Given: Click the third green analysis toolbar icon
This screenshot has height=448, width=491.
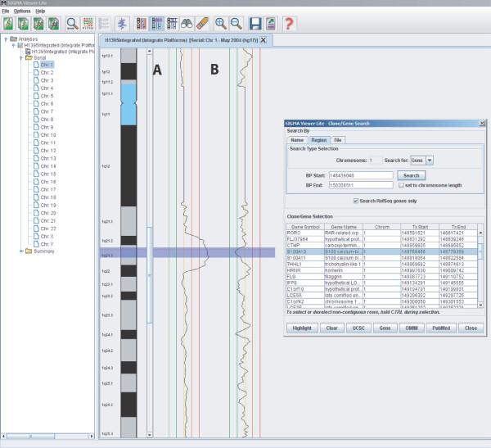Looking at the screenshot, I should point(38,24).
